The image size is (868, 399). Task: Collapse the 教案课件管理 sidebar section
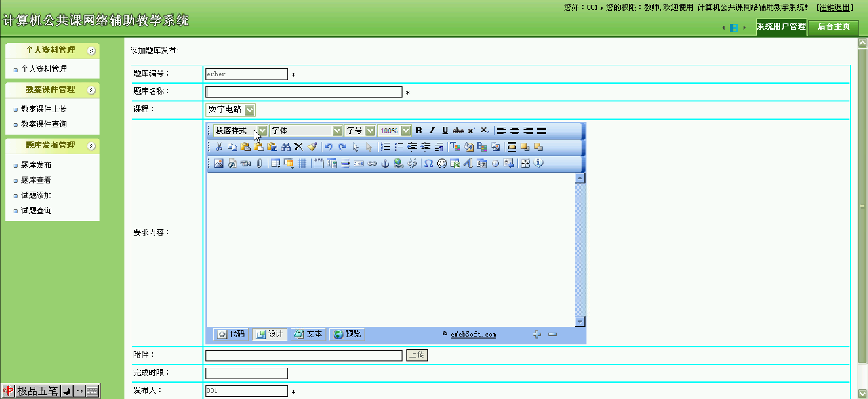tap(91, 90)
